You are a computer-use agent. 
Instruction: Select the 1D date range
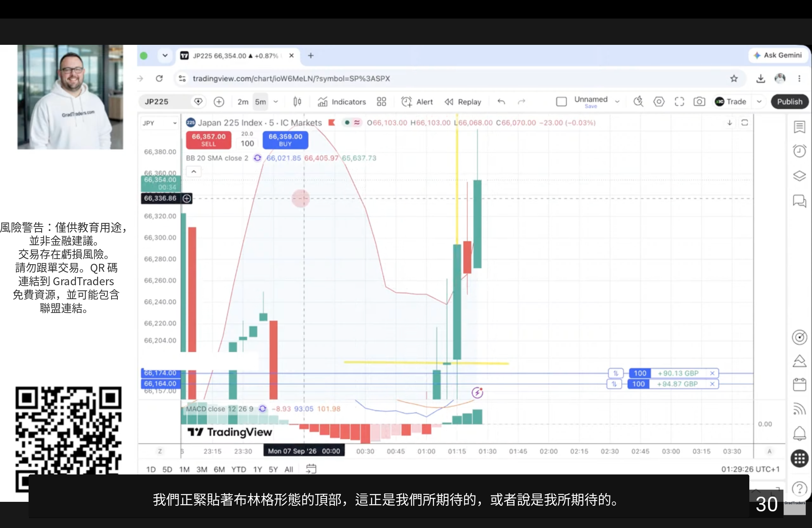pos(151,469)
